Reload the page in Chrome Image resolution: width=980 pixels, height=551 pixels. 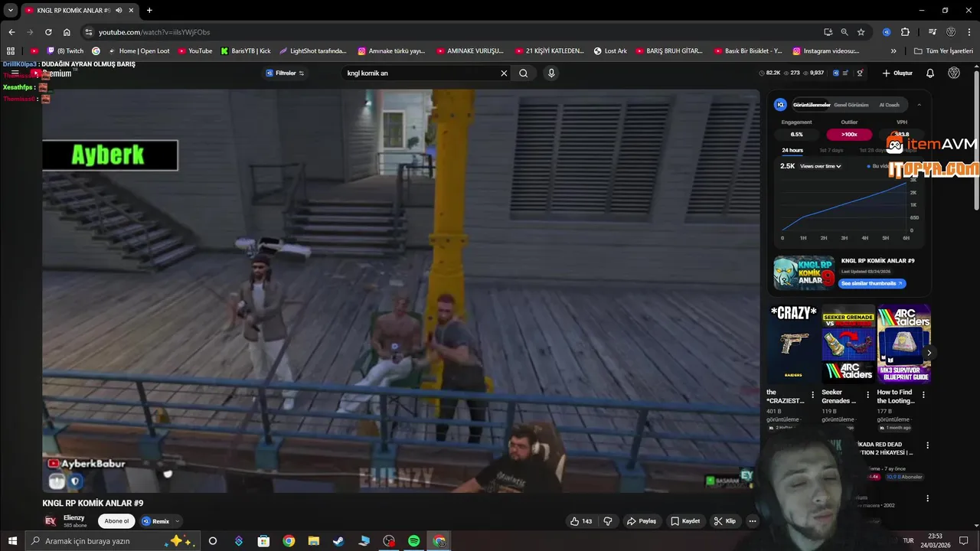tap(48, 32)
